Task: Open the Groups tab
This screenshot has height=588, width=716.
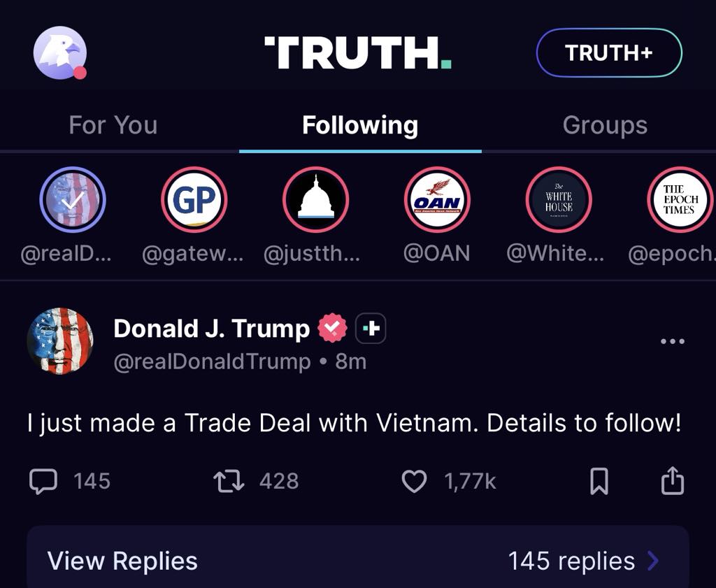Action: [604, 125]
